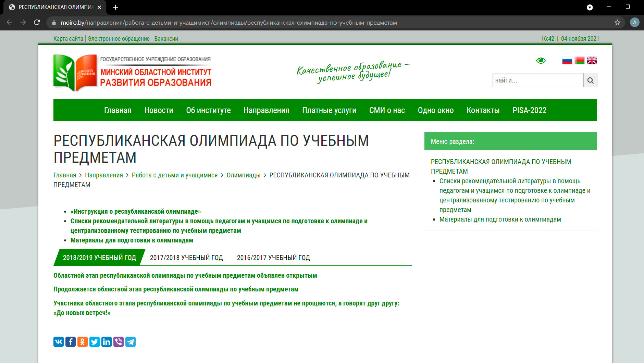Bookmark this page with star icon
This screenshot has height=363, width=644.
coord(617,23)
